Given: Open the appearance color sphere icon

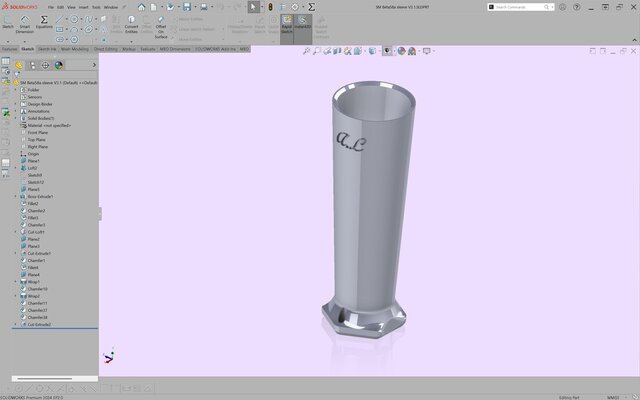Looking at the screenshot, I should tap(401, 50).
